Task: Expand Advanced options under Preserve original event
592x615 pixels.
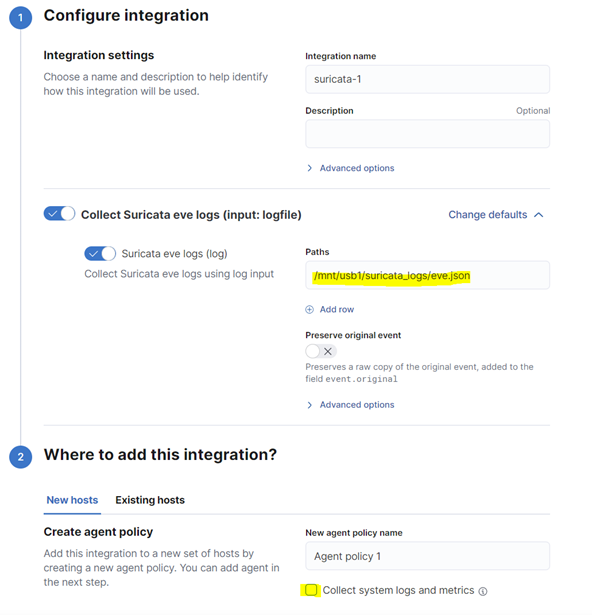Action: (357, 405)
